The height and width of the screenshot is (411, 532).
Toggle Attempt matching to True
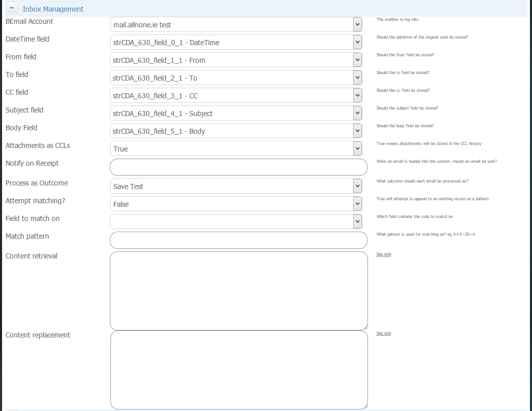pos(357,203)
